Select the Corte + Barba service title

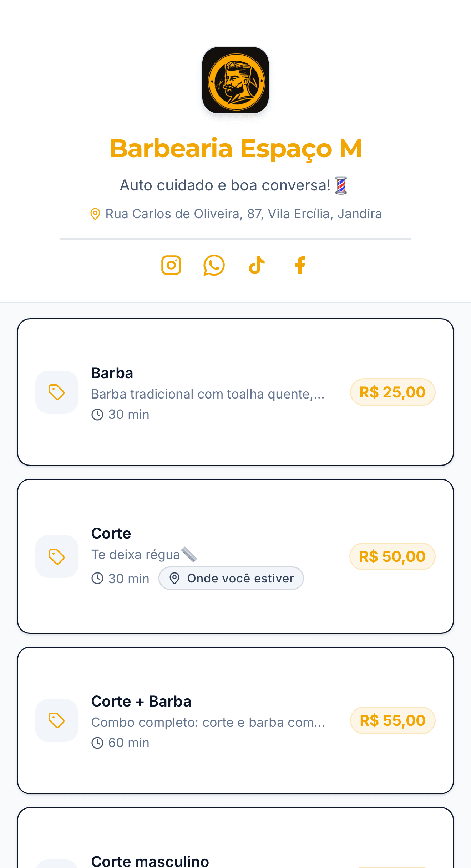point(141,702)
